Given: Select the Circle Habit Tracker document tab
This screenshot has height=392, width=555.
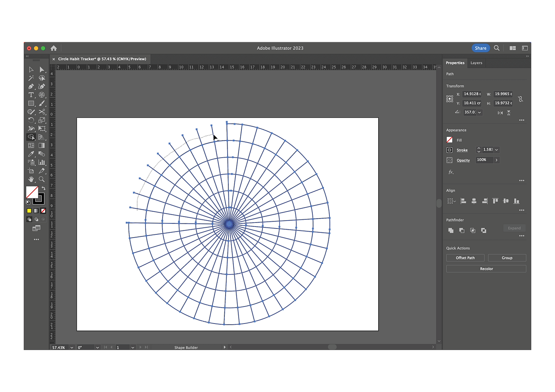Looking at the screenshot, I should pyautogui.click(x=102, y=59).
